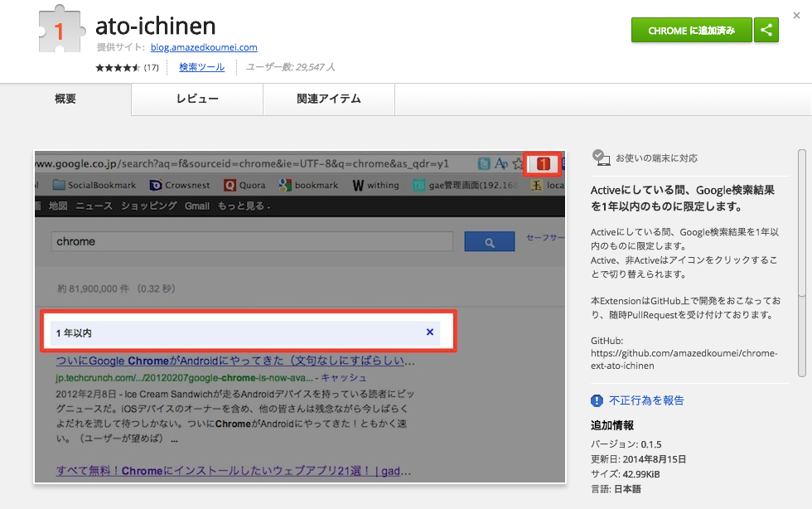This screenshot has height=509, width=812.
Task: Open the 検索ツール category link
Action: coord(201,67)
